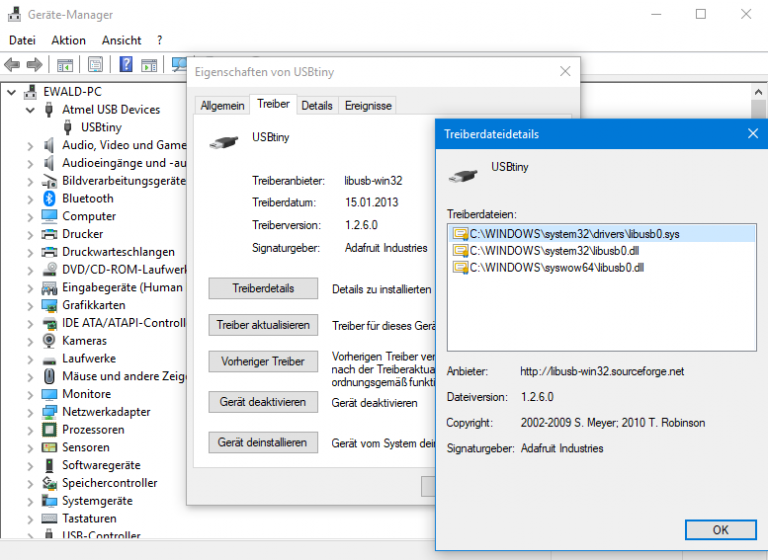768x560 pixels.
Task: Expand the Grafikkarten category
Action: click(x=30, y=305)
